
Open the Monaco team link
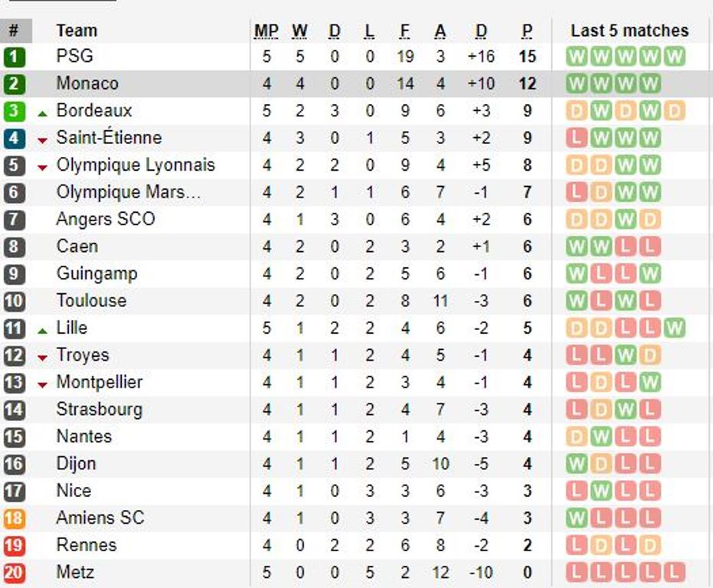pos(87,83)
